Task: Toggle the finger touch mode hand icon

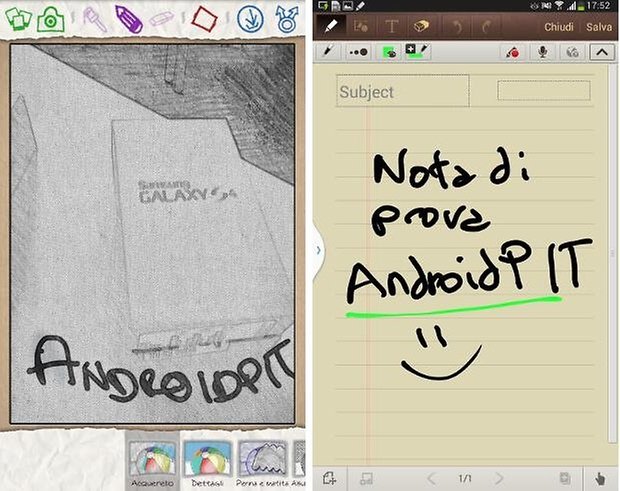Action: tap(600, 479)
